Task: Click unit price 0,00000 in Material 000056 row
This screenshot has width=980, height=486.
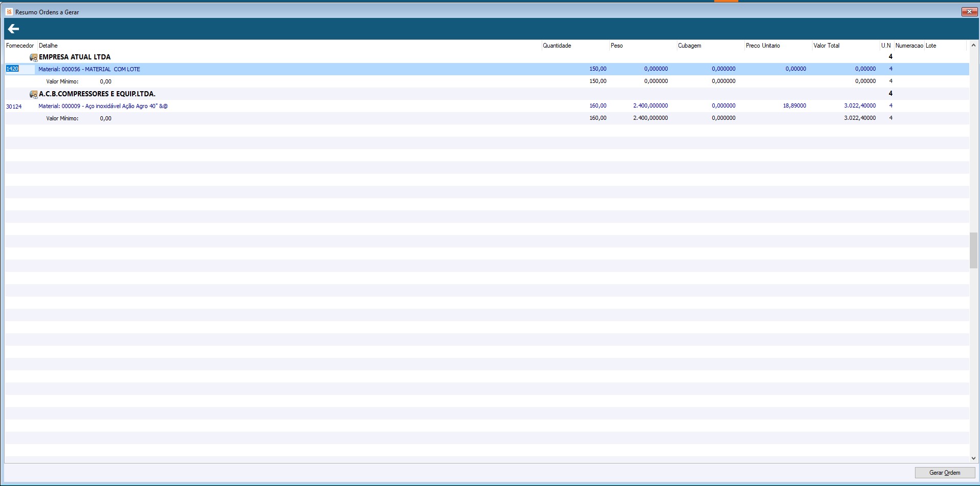Action: click(x=796, y=69)
